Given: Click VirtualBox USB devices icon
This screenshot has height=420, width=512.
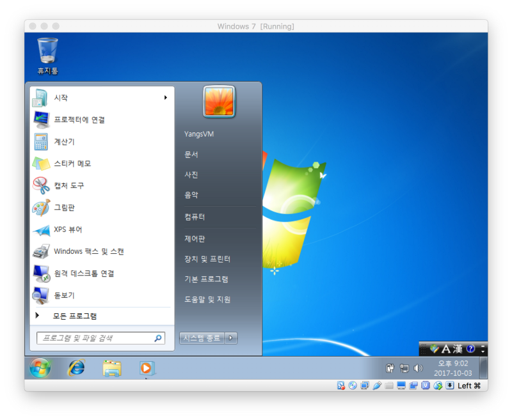Looking at the screenshot, I should point(377,385).
